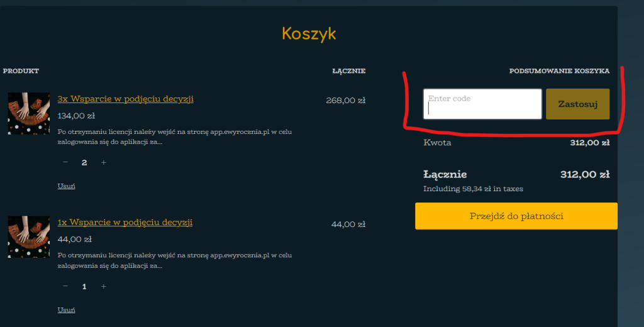Viewport: 644px width, 327px height.
Task: Click the Koszyk page heading
Action: (309, 33)
